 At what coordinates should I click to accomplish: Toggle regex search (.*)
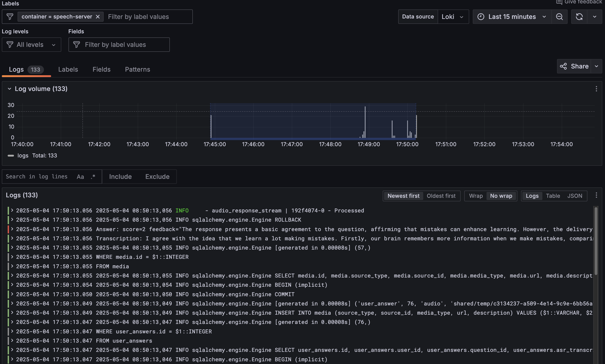tap(93, 177)
